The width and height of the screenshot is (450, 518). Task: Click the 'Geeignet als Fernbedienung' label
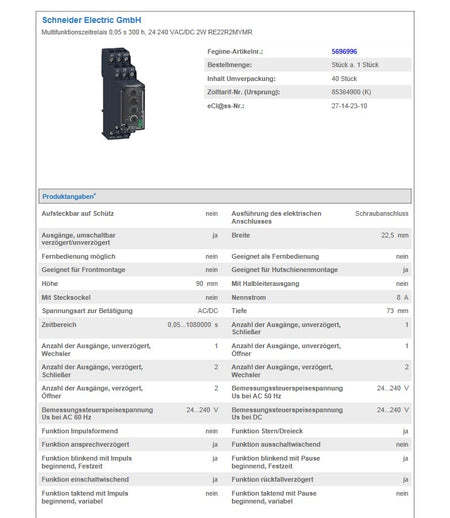pos(275,257)
